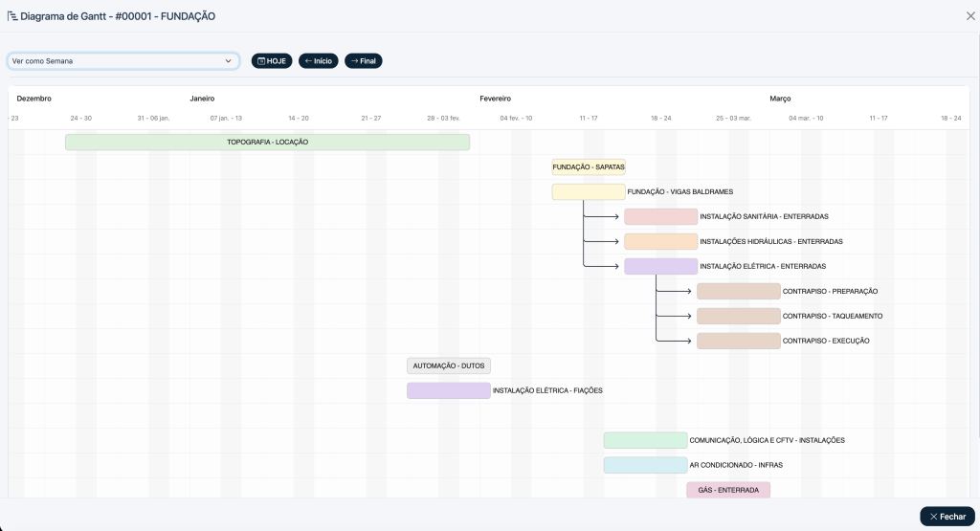The width and height of the screenshot is (980, 531).
Task: Click the 'INSTALAÇÃO ELÉTRICA - FIAÇÕES' label
Action: [x=547, y=390]
